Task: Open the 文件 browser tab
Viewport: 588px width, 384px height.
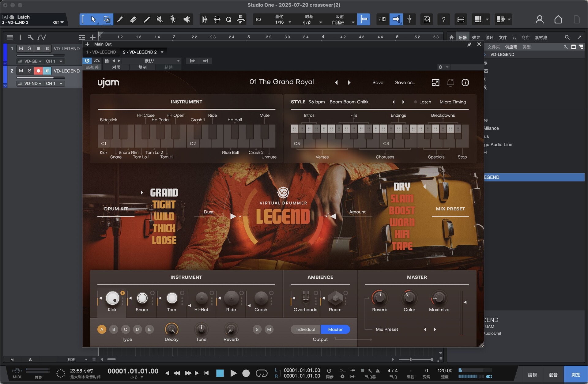Action: tap(503, 37)
